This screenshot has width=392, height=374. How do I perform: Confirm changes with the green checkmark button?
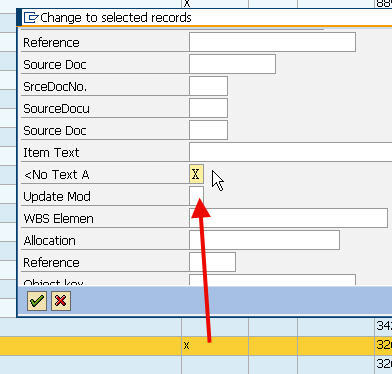37,301
